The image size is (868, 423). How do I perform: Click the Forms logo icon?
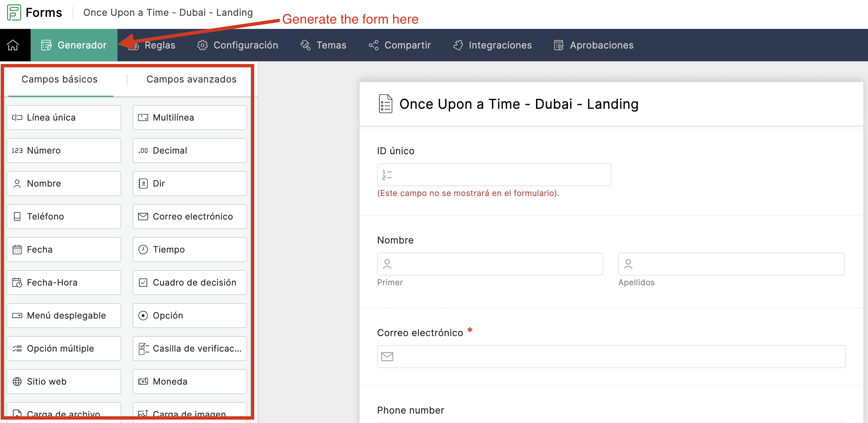tap(14, 12)
